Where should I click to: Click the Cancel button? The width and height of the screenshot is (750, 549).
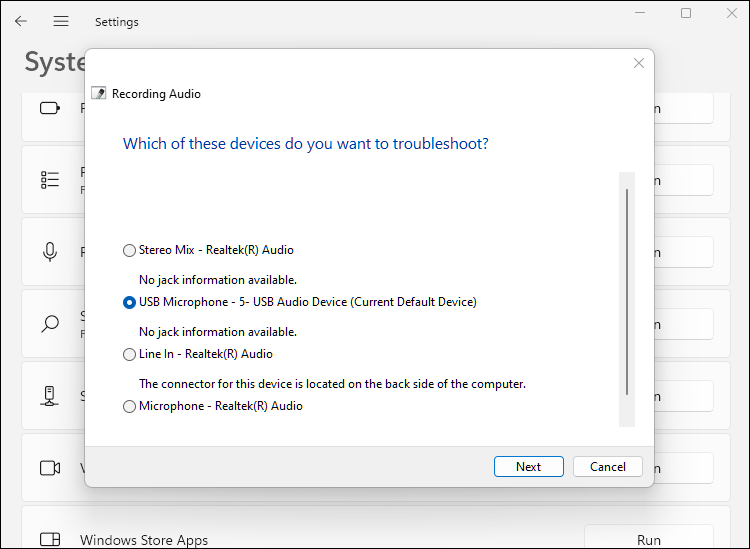607,467
